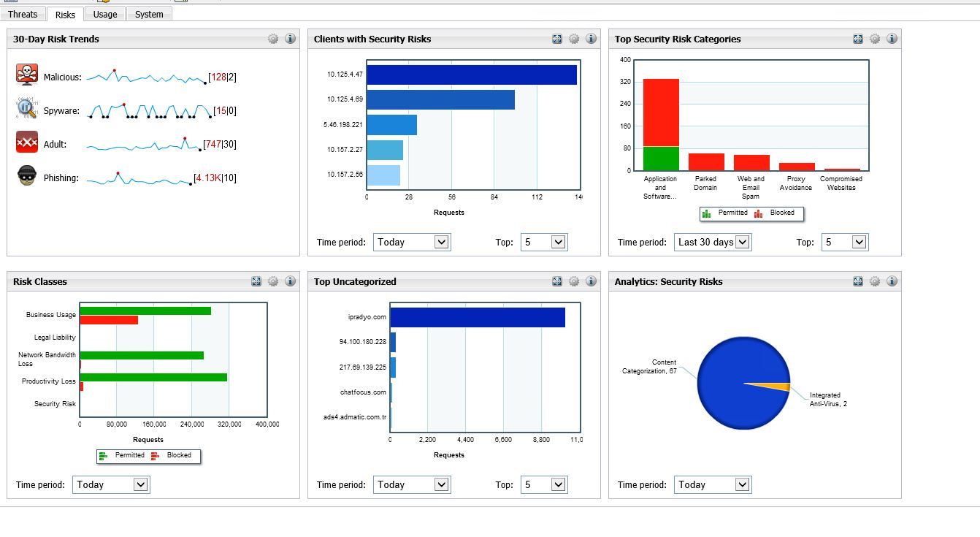Screen dimensions: 980x537
Task: Click the Phishing masked face icon
Action: [x=27, y=175]
